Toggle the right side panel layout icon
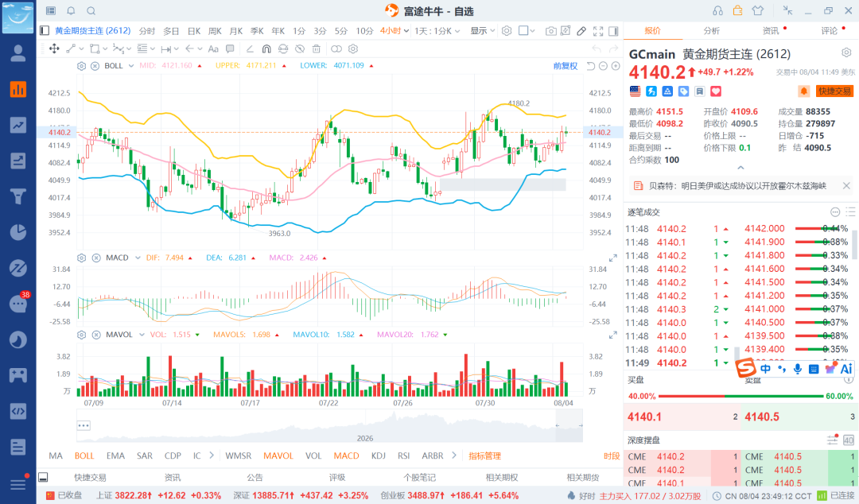This screenshot has height=504, width=859. tap(613, 31)
